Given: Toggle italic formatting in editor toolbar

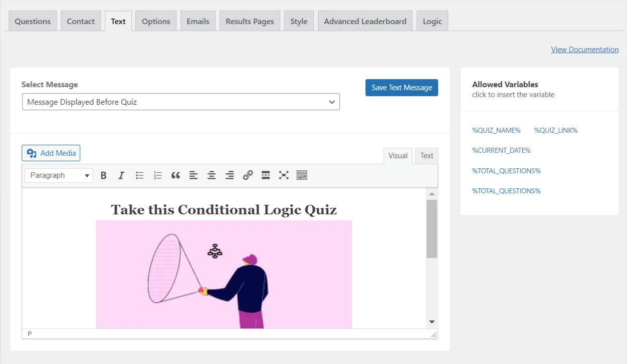Looking at the screenshot, I should 121,175.
